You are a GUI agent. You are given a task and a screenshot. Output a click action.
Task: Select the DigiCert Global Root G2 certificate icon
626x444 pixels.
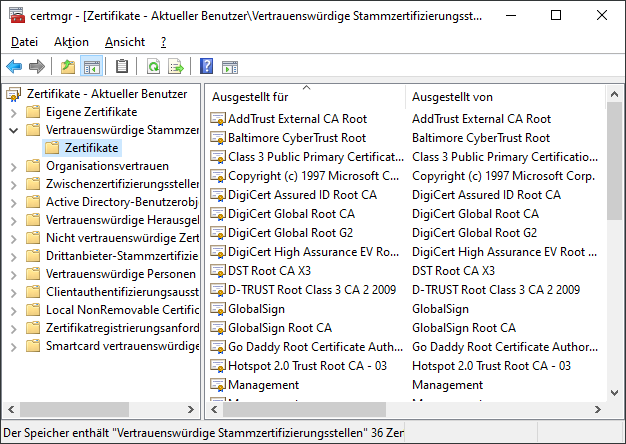[218, 233]
